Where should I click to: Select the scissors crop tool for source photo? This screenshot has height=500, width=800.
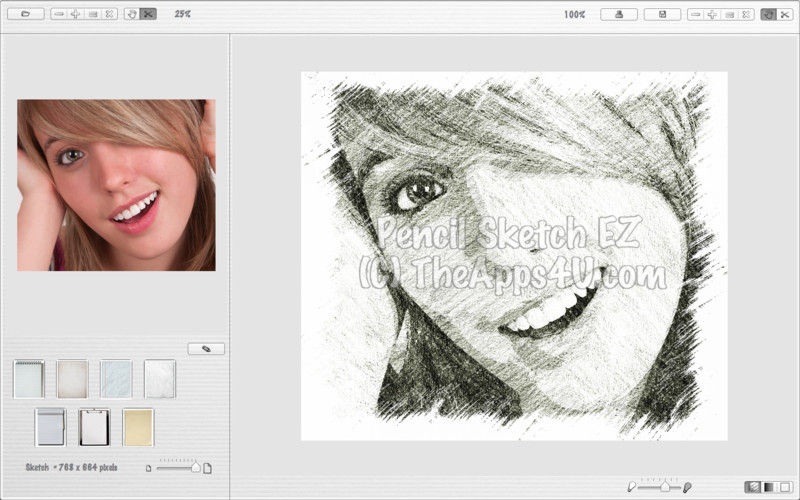(x=148, y=14)
